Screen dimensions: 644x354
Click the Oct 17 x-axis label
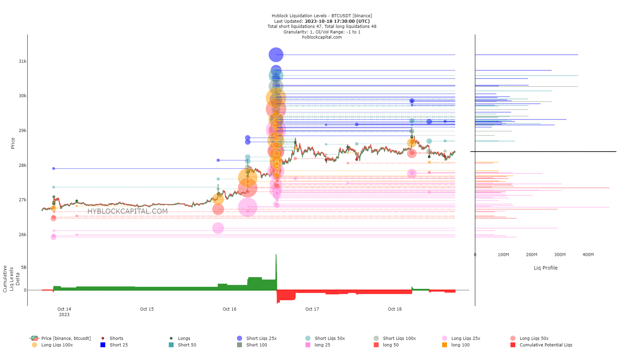point(312,309)
